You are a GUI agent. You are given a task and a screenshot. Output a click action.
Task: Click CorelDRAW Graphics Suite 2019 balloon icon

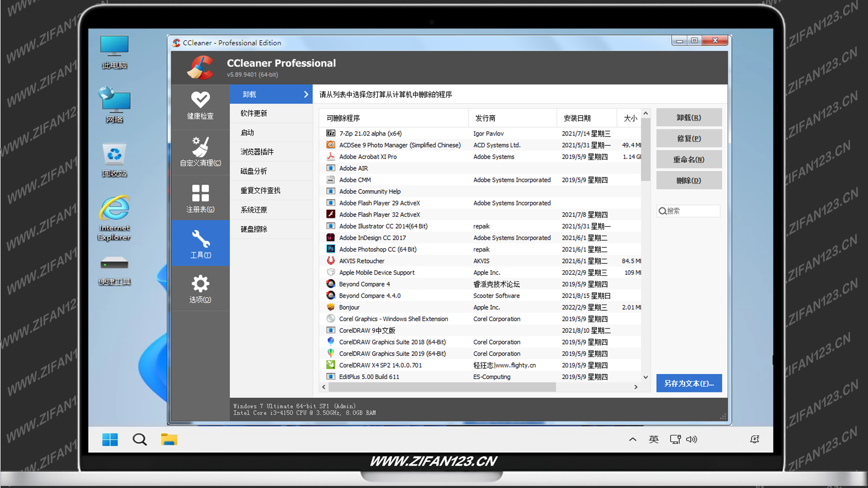pos(331,353)
